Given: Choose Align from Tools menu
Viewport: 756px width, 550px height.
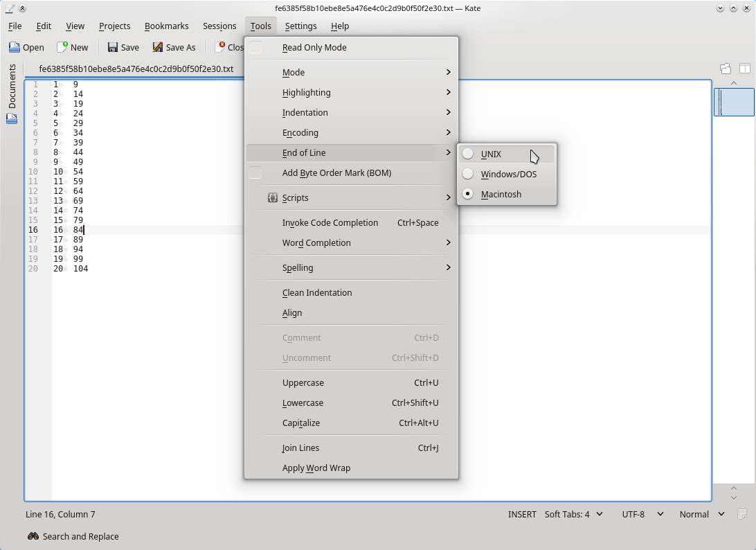Looking at the screenshot, I should point(351,312).
